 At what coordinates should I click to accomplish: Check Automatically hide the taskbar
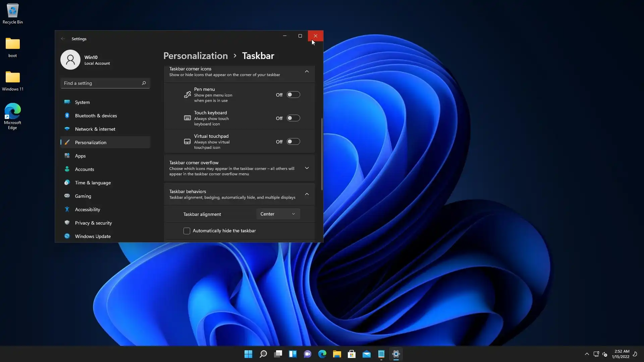[x=187, y=231]
